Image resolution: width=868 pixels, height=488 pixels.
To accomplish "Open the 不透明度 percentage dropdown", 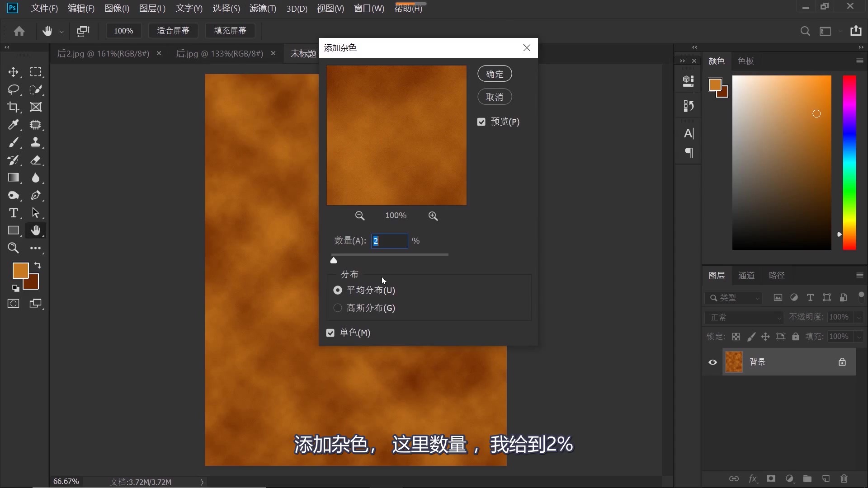I will click(859, 317).
